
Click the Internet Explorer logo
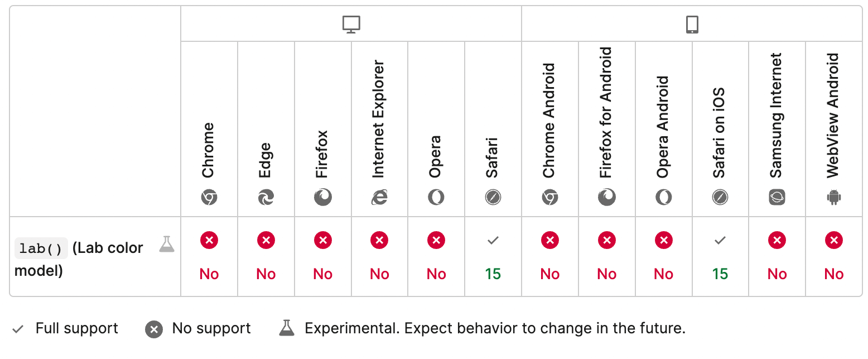(379, 197)
